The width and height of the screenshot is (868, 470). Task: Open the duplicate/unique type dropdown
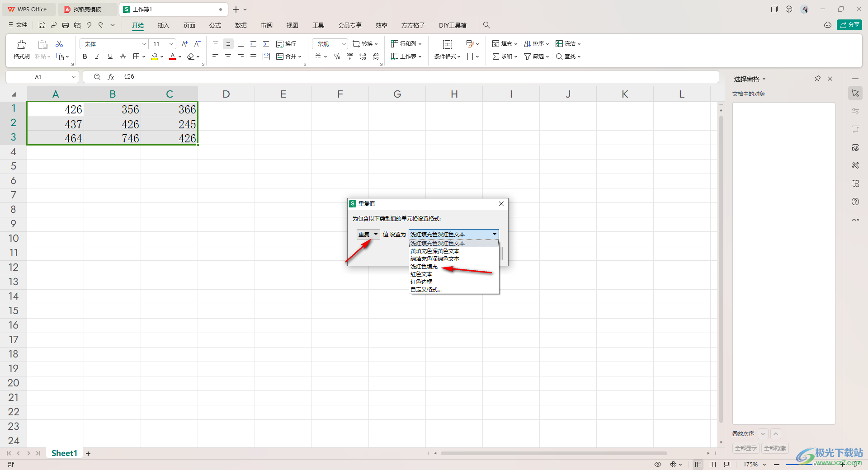point(368,234)
